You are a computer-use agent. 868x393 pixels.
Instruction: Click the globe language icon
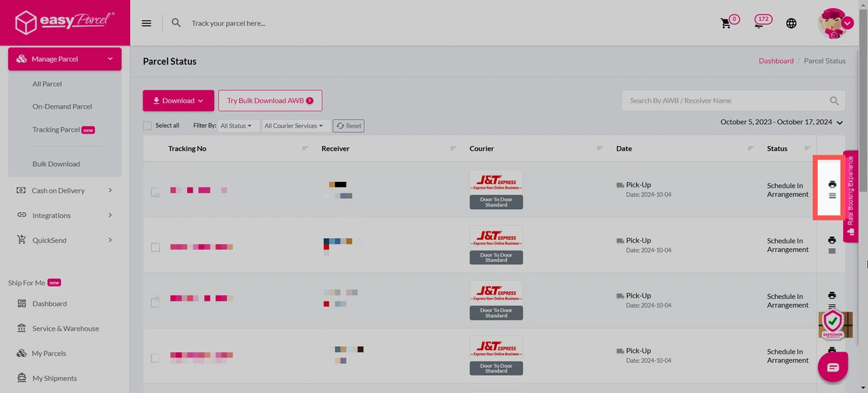791,23
